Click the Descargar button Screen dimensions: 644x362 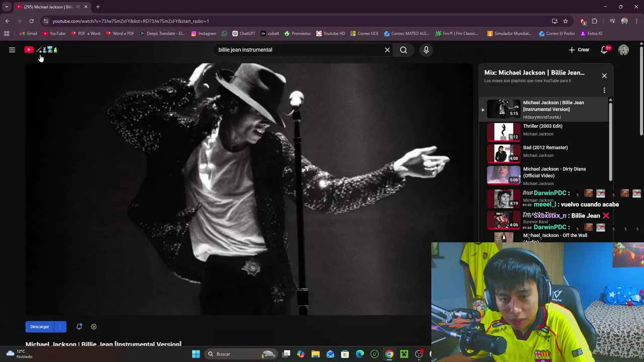click(40, 327)
